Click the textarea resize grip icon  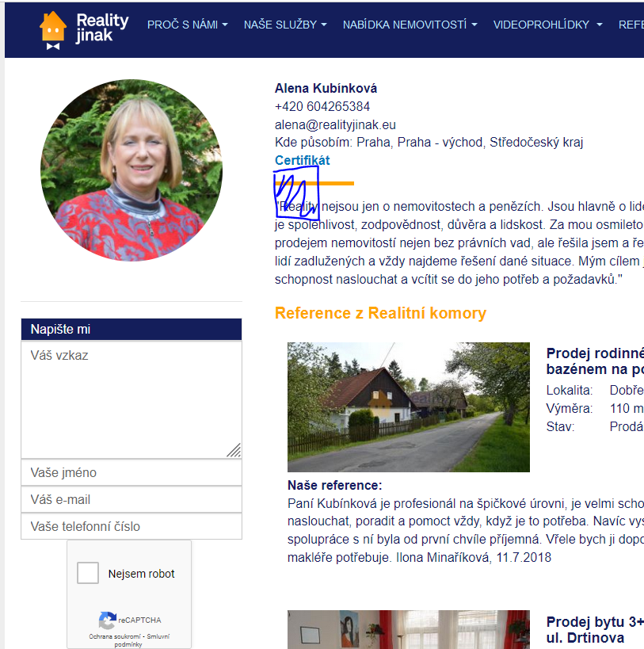pyautogui.click(x=234, y=450)
